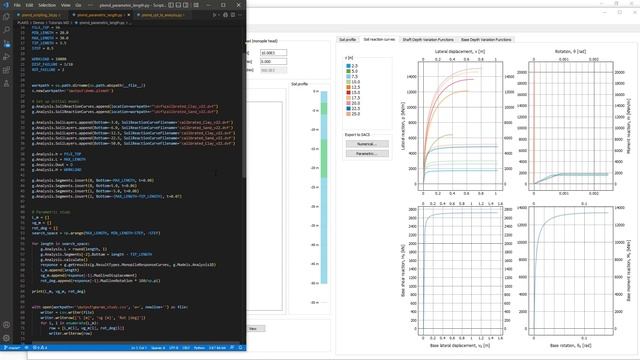
Task: Click the 15.0 depth legend swatch
Action: point(349,93)
